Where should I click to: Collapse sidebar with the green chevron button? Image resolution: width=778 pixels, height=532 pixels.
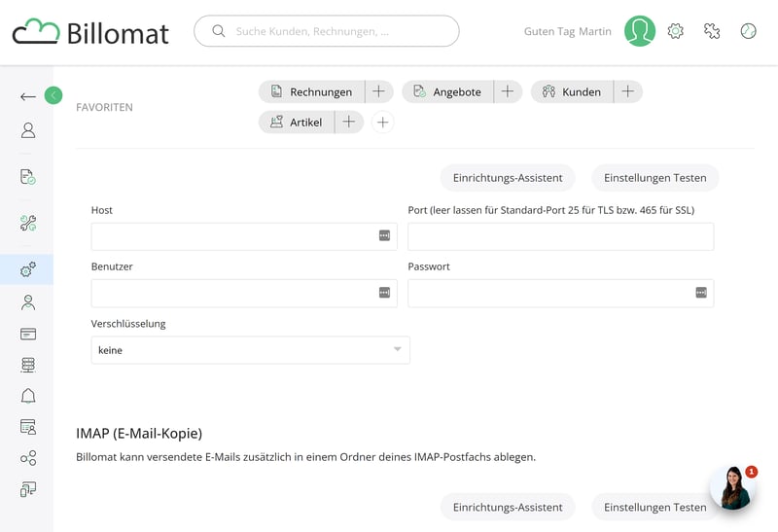(53, 95)
